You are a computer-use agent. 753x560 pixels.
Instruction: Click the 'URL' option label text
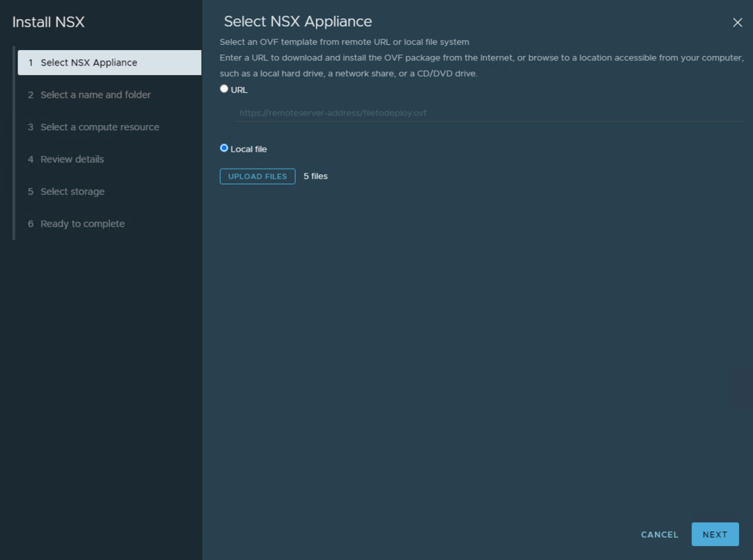[x=239, y=90]
